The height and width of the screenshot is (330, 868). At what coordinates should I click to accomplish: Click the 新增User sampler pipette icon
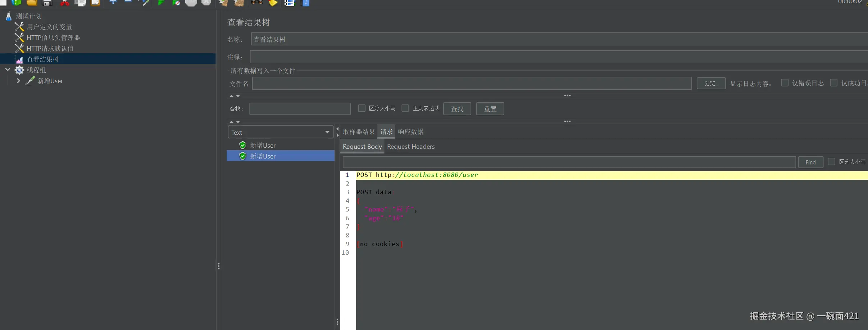coord(30,81)
